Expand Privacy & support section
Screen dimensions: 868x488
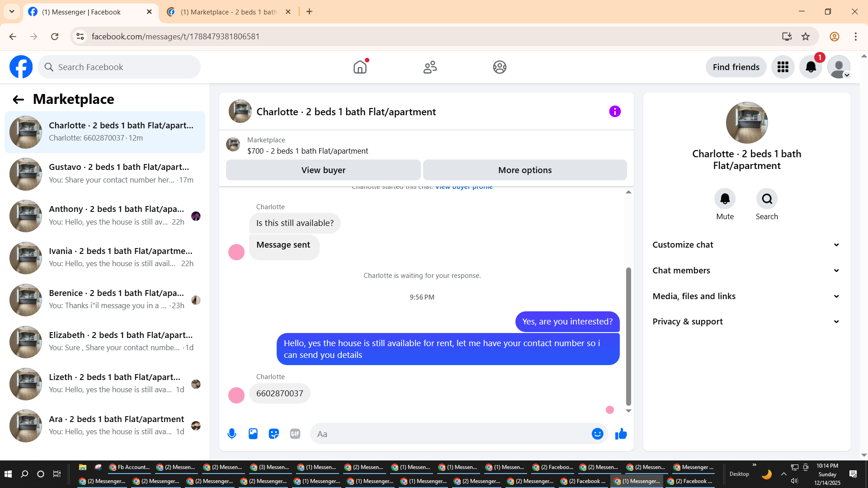click(x=746, y=322)
